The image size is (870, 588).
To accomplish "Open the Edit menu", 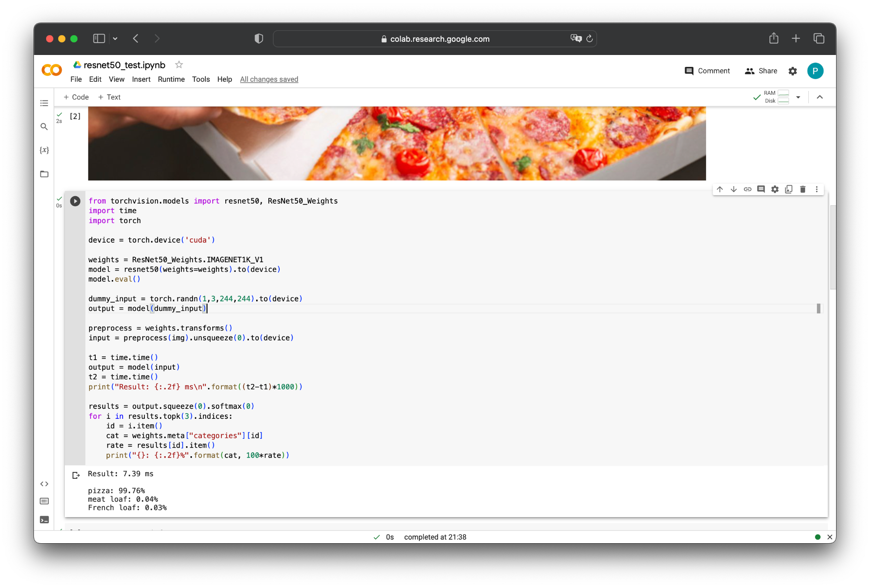I will [x=95, y=79].
